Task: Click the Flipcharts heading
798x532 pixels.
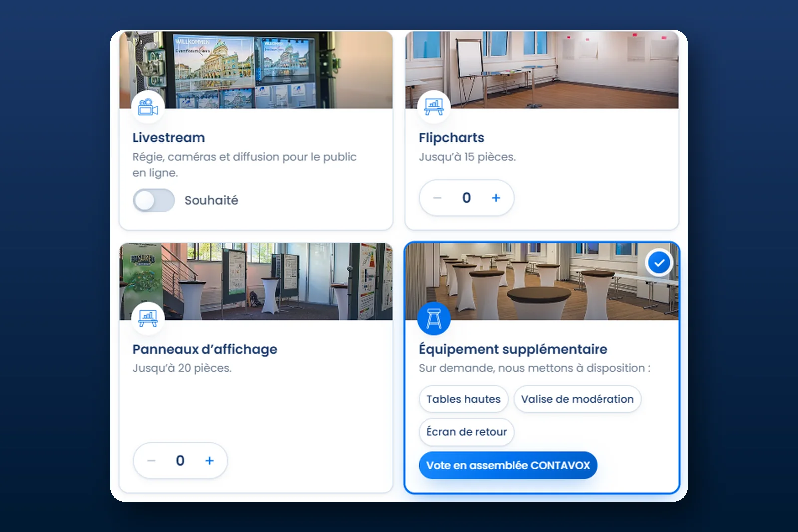Action: (x=451, y=138)
